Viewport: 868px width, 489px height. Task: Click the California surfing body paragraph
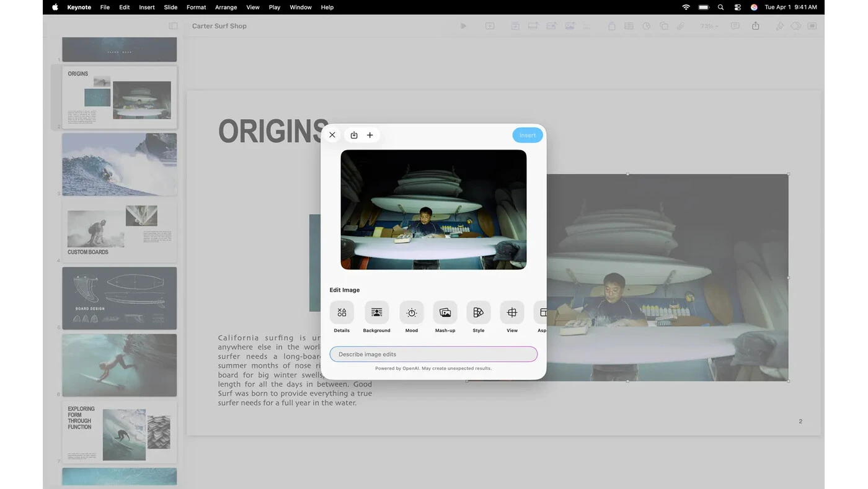point(295,370)
